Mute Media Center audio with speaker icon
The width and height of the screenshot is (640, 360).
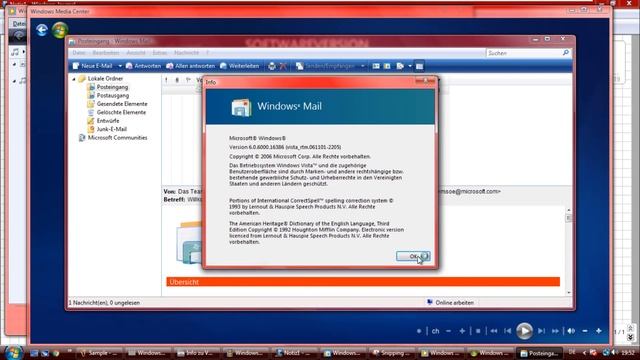[x=571, y=331]
